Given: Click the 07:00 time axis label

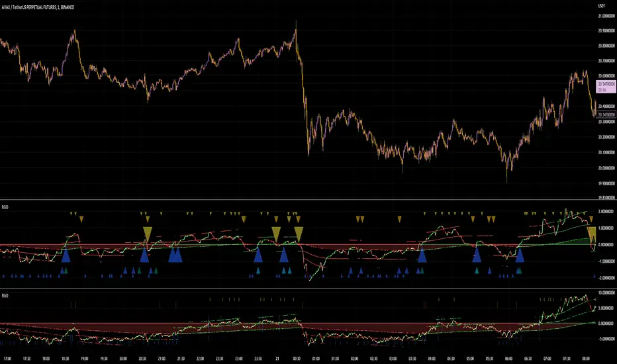Looking at the screenshot, I should (x=547, y=359).
